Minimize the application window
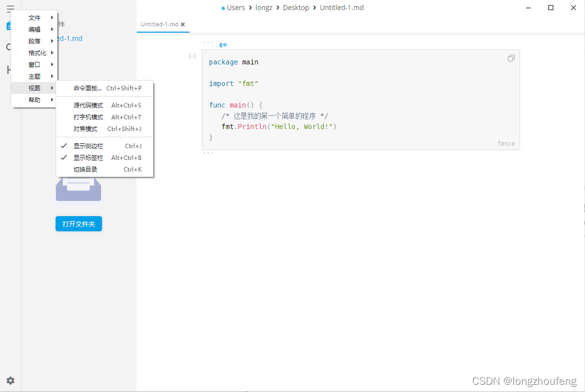 528,8
